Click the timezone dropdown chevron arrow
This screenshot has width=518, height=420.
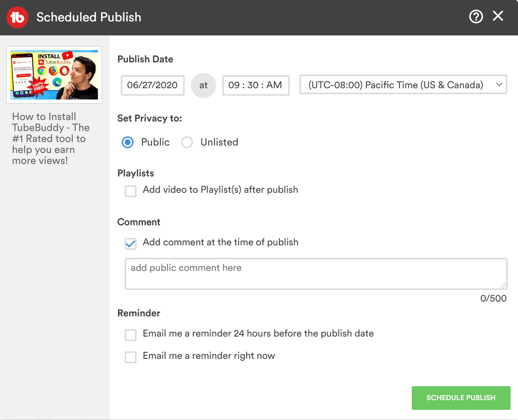tap(499, 85)
